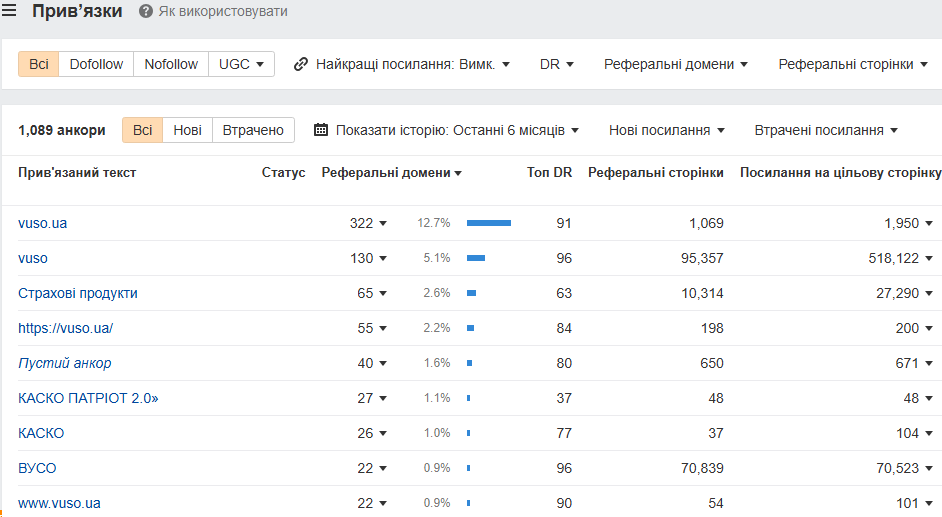
Task: Open the DR filter dropdown
Action: pos(556,64)
